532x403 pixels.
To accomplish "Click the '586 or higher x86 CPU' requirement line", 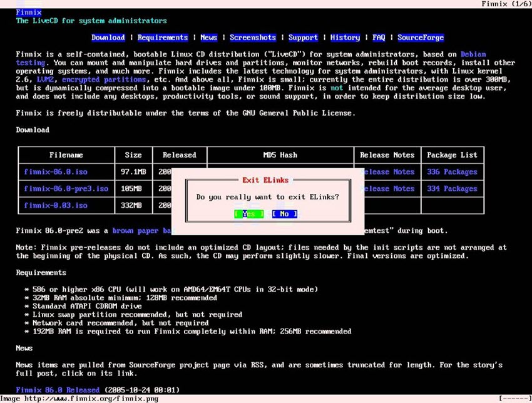I will 175,289.
